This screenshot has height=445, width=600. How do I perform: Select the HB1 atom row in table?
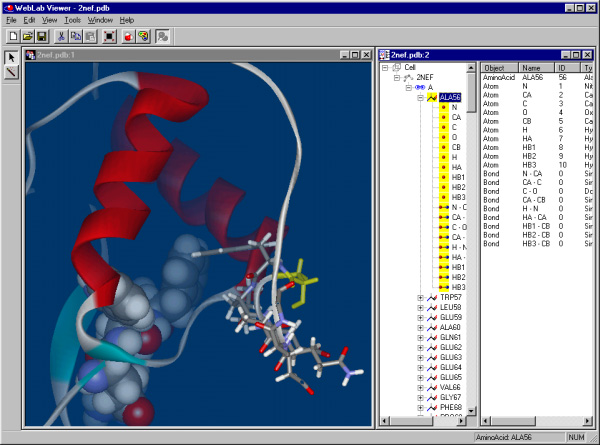pyautogui.click(x=531, y=147)
